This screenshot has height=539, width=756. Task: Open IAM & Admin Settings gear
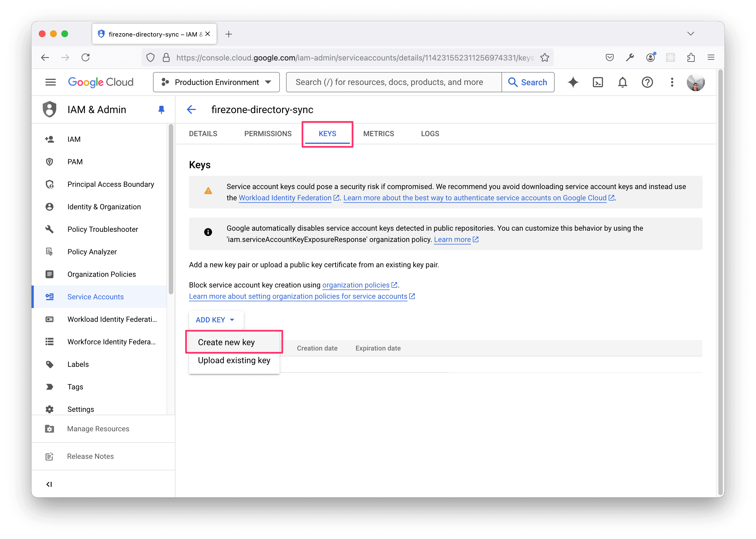click(80, 409)
